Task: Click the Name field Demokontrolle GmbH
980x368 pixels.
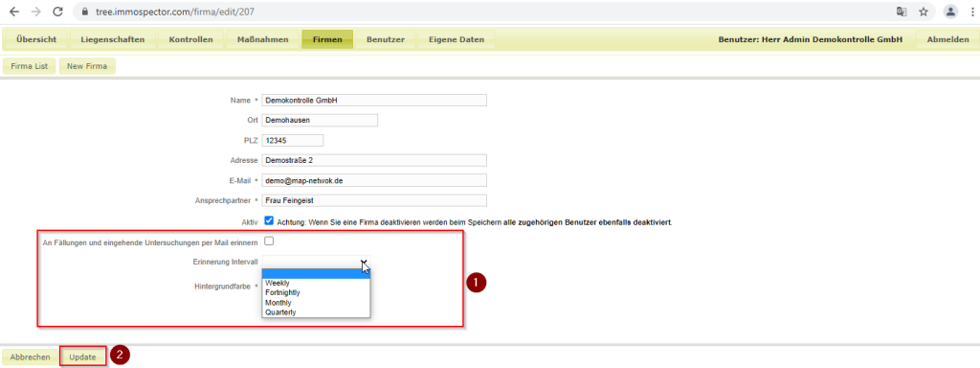Action: point(374,100)
